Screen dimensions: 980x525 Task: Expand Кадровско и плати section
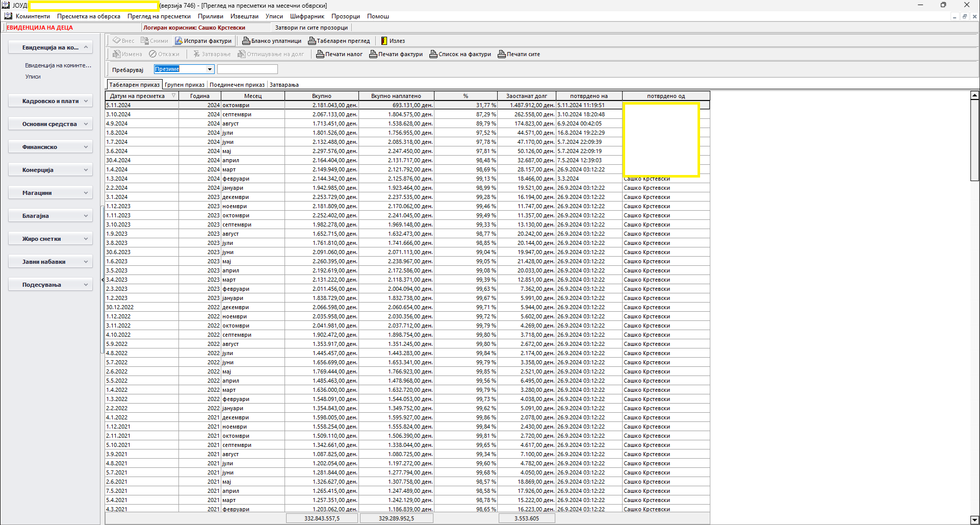86,101
